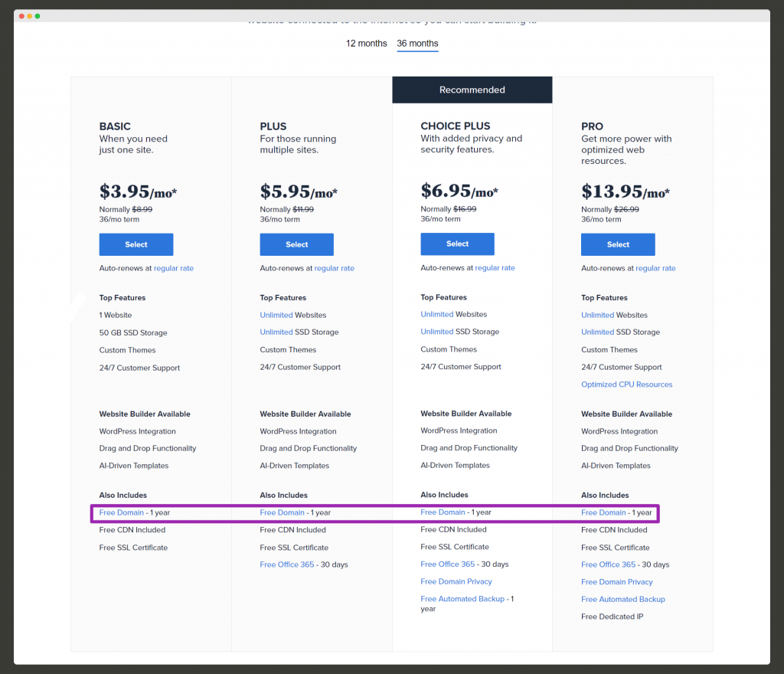Open Free Office 365 link under PLUS

(x=287, y=565)
